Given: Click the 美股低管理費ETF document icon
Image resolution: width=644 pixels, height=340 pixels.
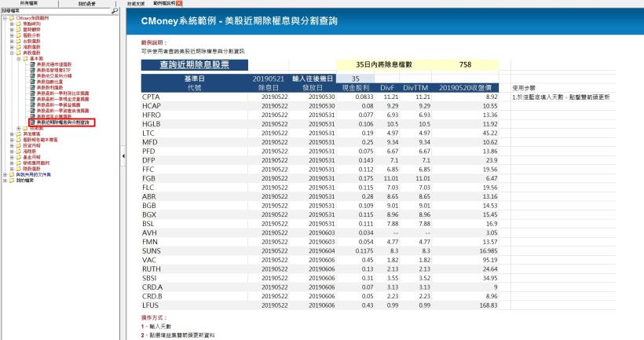Looking at the screenshot, I should click(x=33, y=70).
